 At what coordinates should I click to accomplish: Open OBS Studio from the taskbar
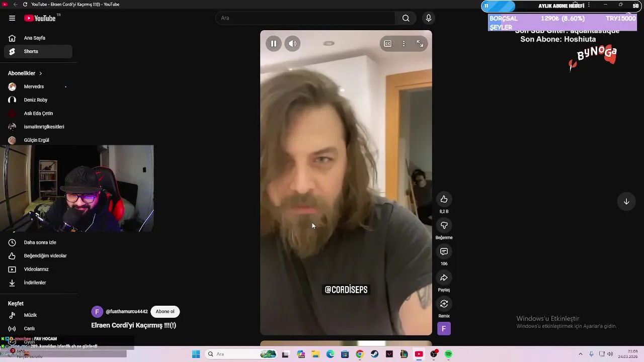tap(434, 354)
